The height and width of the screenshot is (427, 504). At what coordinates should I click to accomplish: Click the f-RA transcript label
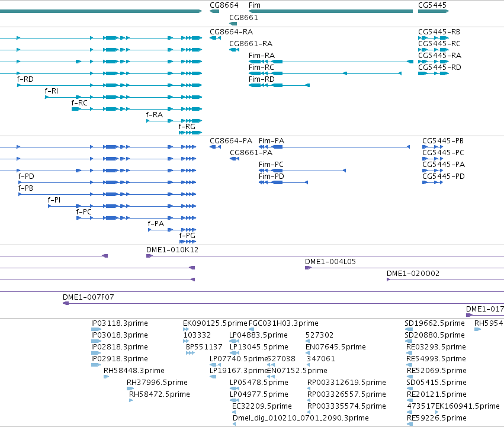click(x=155, y=115)
